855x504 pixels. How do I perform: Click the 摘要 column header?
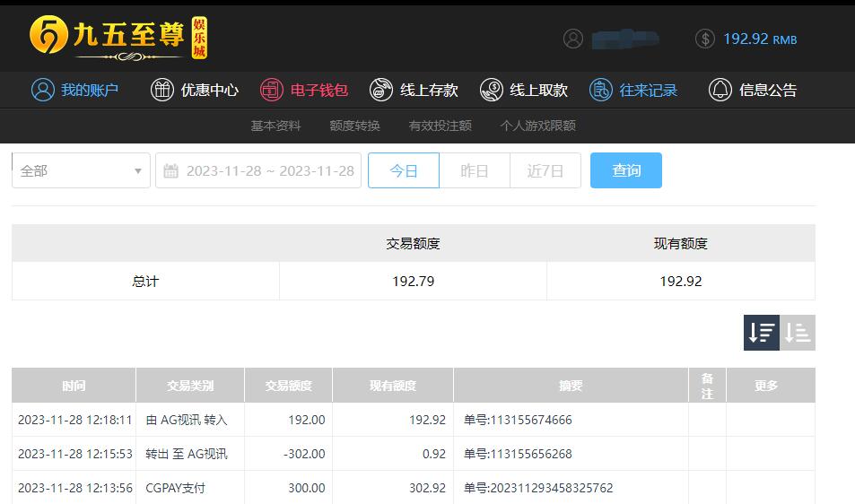pyautogui.click(x=571, y=386)
